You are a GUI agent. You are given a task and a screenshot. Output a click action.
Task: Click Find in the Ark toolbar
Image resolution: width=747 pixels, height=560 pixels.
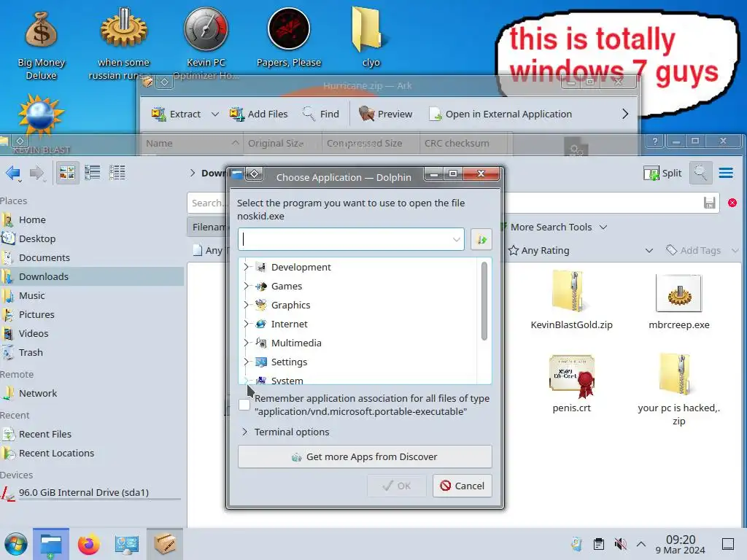coord(321,114)
